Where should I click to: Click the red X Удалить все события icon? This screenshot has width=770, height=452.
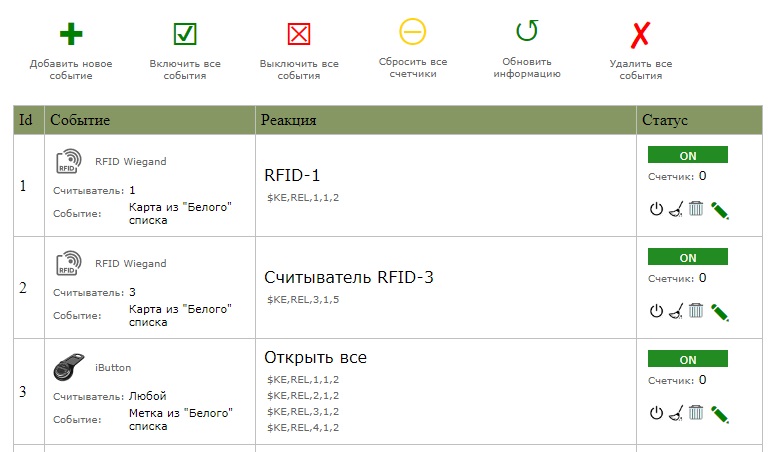pyautogui.click(x=640, y=34)
